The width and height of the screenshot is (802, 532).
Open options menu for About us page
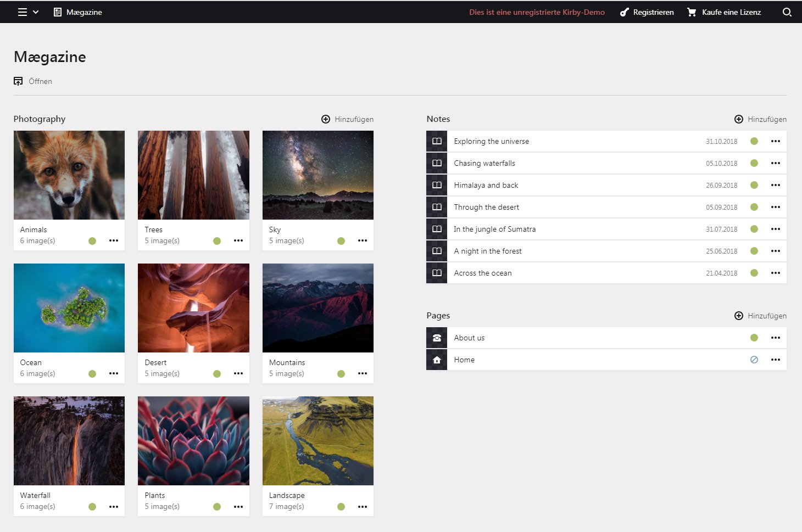click(x=775, y=338)
